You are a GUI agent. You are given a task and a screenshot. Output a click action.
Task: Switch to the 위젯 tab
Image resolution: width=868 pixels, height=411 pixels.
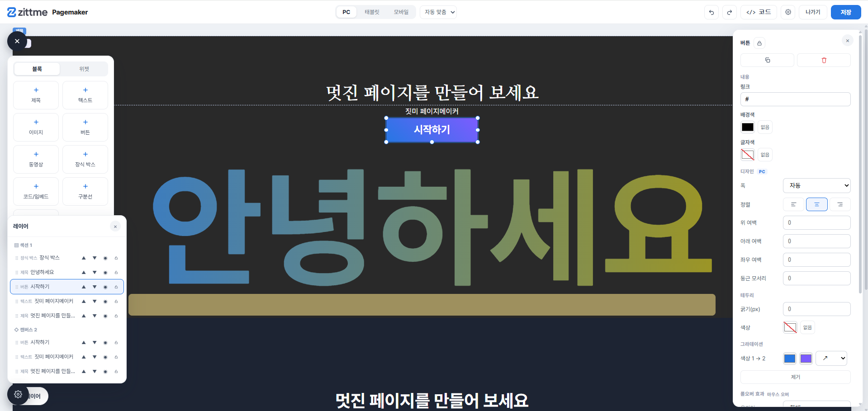point(84,69)
